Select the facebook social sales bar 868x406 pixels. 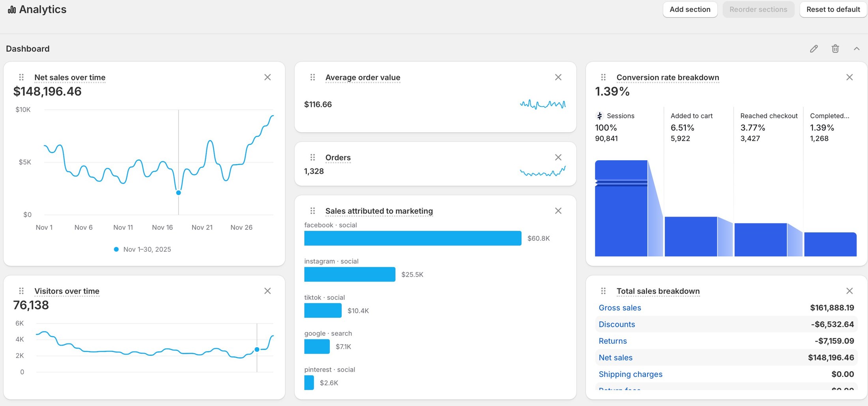pos(413,238)
